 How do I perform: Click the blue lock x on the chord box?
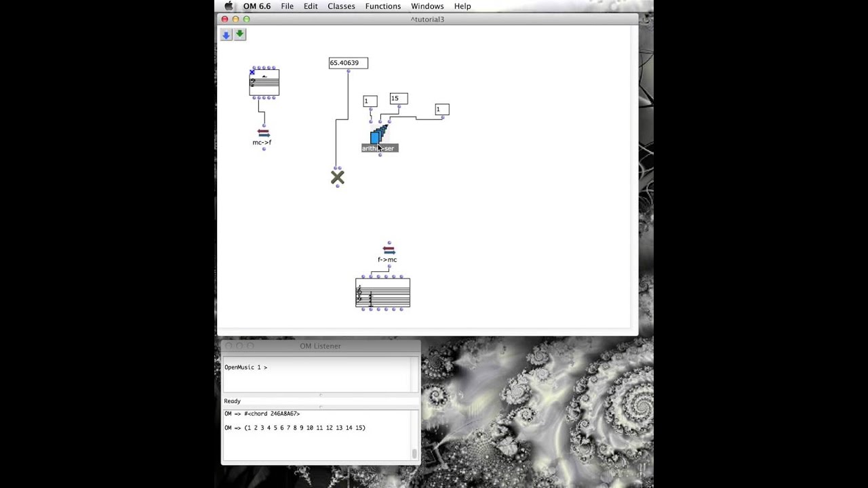point(252,73)
